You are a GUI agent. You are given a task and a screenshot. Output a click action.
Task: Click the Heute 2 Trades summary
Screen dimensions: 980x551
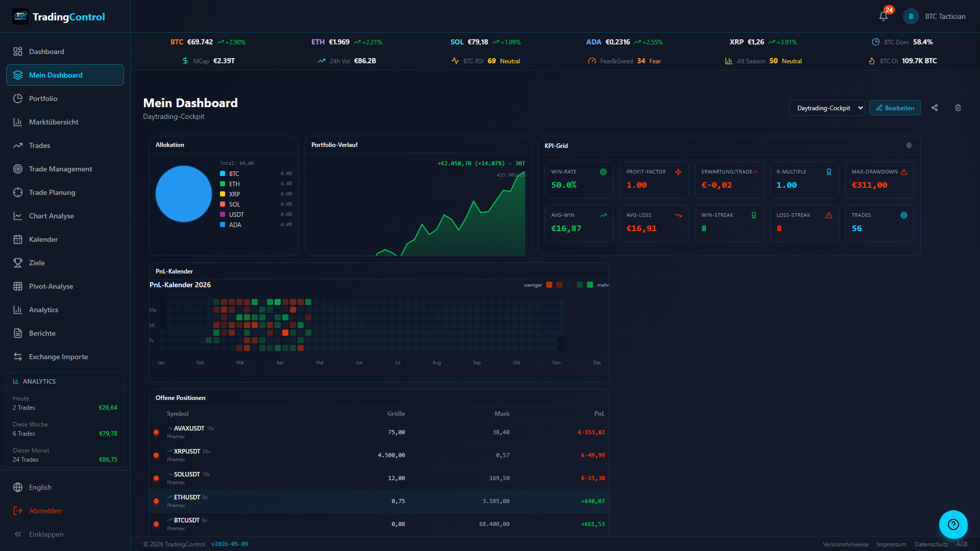tap(65, 403)
